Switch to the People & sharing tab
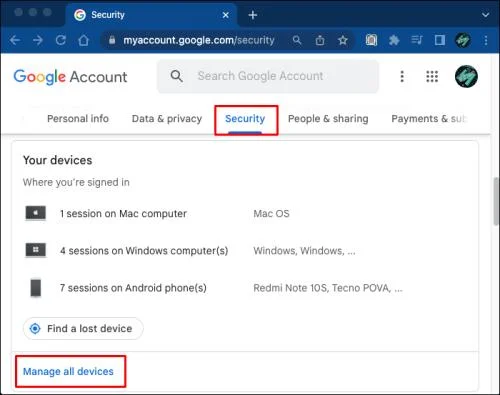Screen dimensions: 500x395 pyautogui.click(x=328, y=119)
